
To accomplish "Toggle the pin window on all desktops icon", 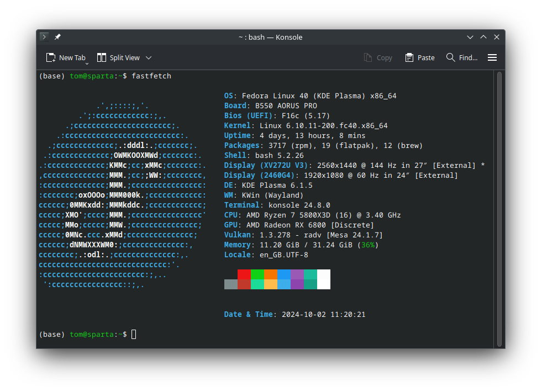I will [57, 36].
